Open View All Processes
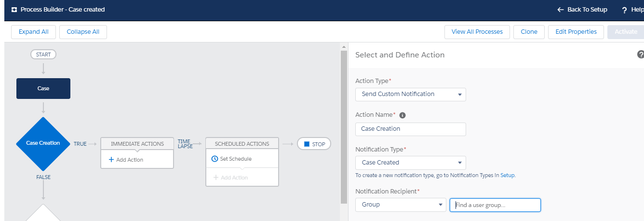 (x=477, y=32)
